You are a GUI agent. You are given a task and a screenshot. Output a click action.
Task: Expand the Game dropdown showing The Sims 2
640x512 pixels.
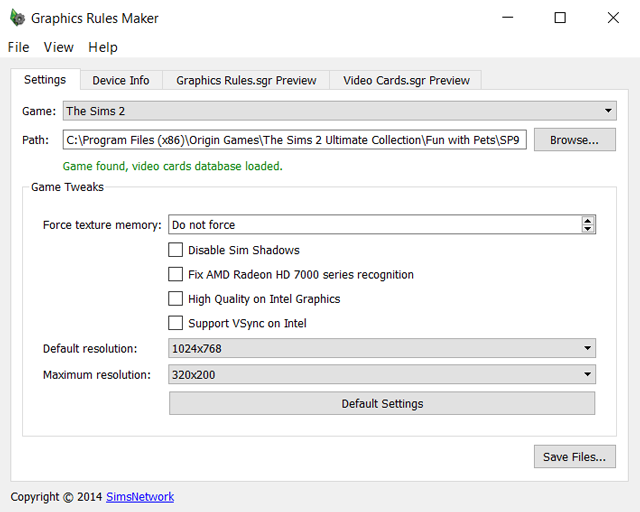(x=340, y=111)
